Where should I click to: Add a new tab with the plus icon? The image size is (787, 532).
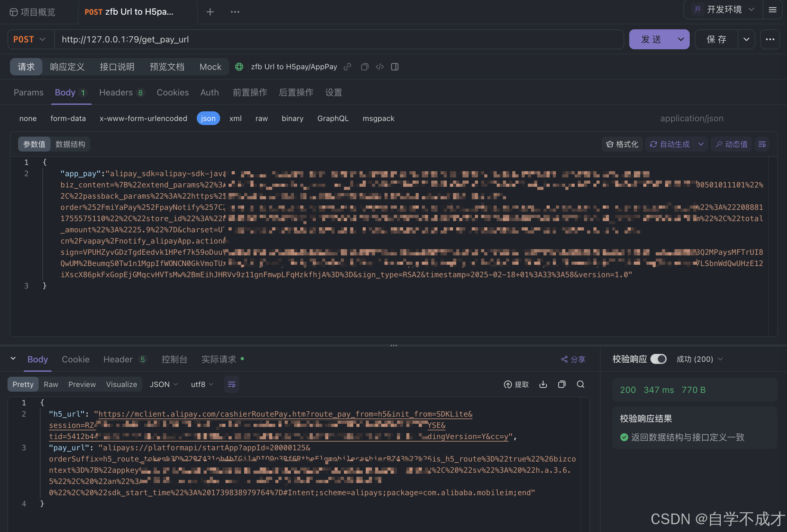tap(210, 12)
